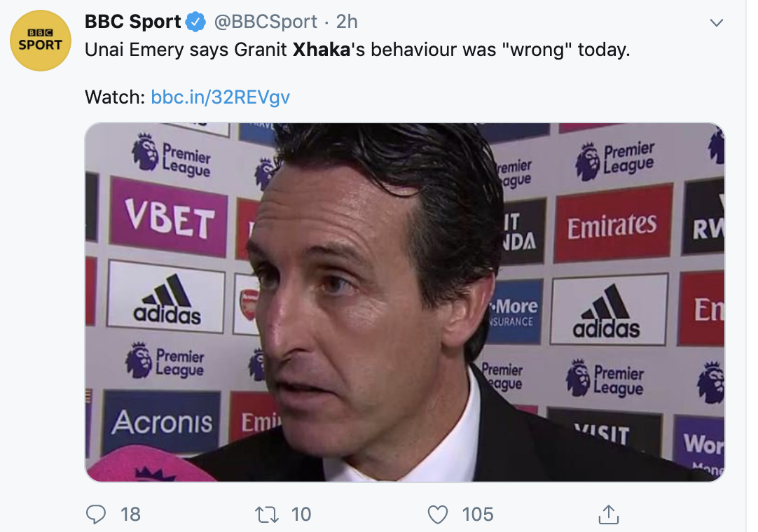The width and height of the screenshot is (758, 532).
Task: Open the share tweet icon
Action: click(609, 514)
